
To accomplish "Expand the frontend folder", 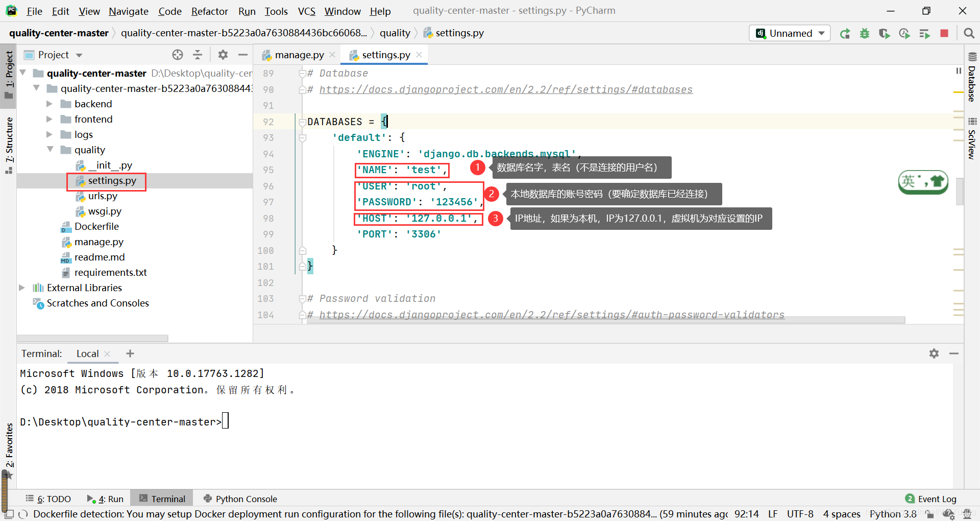I will pos(50,119).
